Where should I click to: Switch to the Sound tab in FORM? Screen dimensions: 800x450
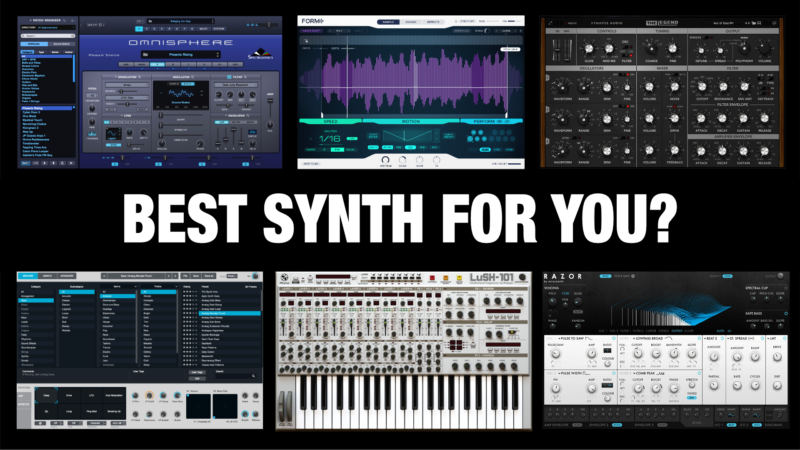tap(411, 22)
